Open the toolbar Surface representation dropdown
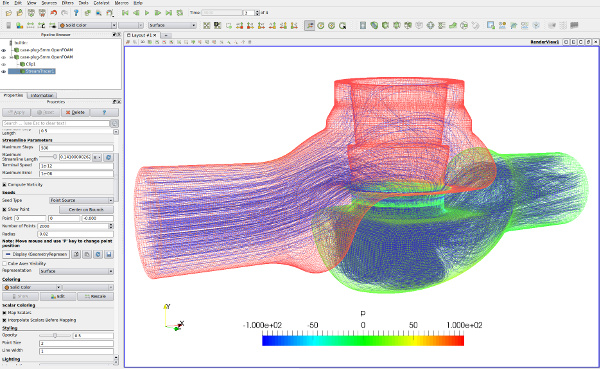Image resolution: width=600 pixels, height=369 pixels. [172, 25]
